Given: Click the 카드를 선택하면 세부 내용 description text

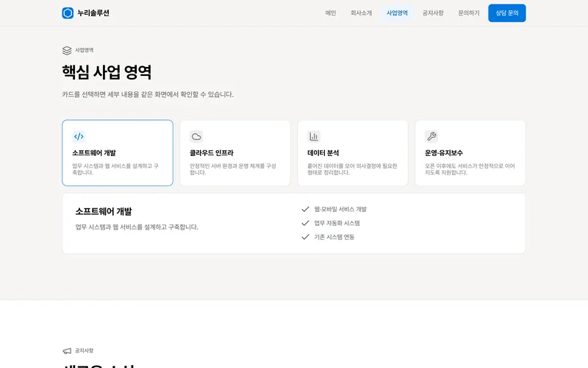Looking at the screenshot, I should point(148,94).
